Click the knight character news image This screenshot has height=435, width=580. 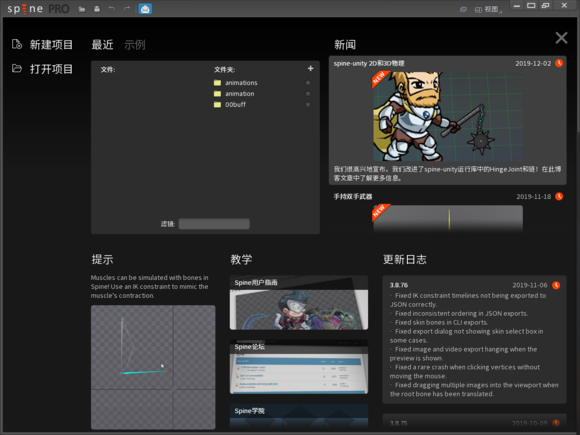pos(448,117)
